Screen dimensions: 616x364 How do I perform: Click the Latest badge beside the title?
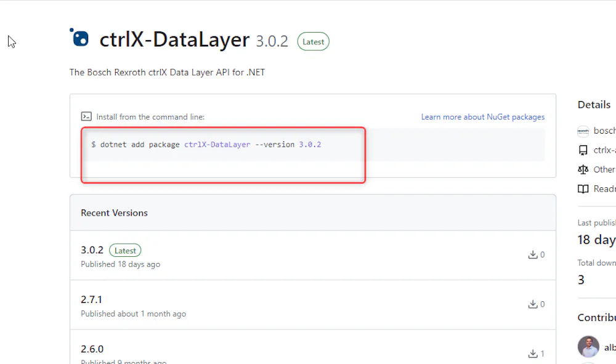pyautogui.click(x=313, y=42)
